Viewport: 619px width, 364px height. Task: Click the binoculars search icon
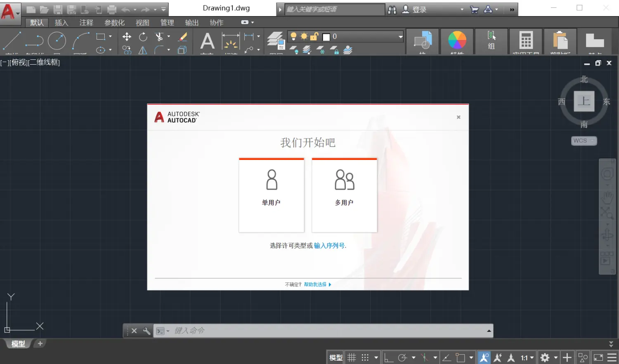coord(392,9)
